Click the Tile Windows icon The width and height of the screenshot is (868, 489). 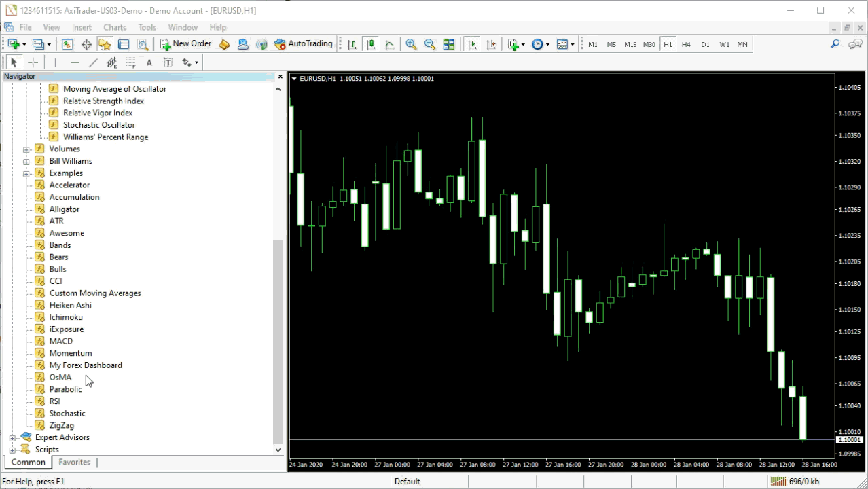[449, 44]
